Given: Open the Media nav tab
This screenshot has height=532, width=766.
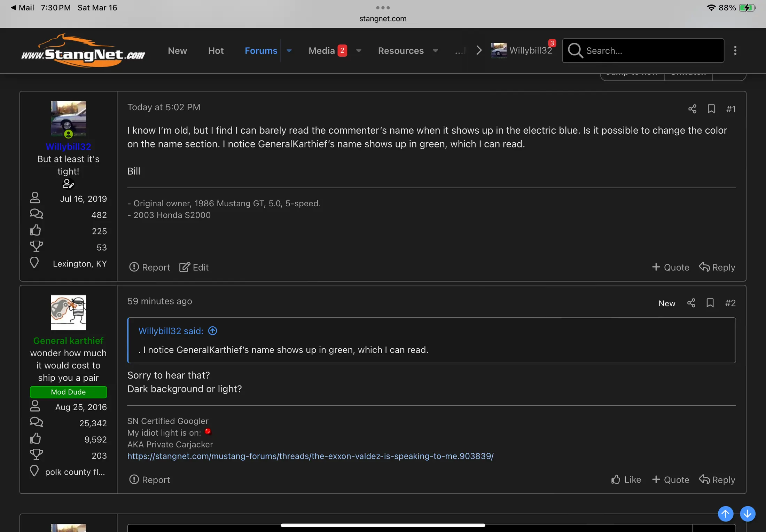Looking at the screenshot, I should point(321,51).
